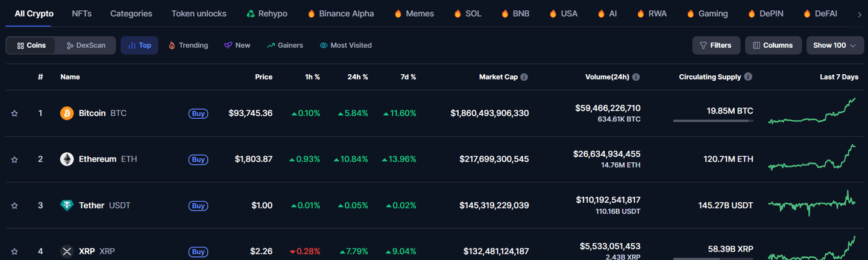This screenshot has width=868, height=260.
Task: Open the Ethereum ETH name link
Action: [x=108, y=159]
